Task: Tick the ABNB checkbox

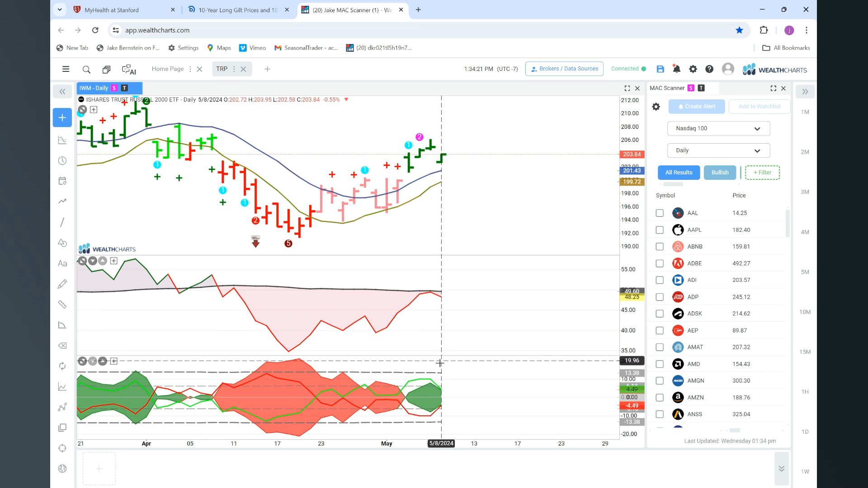Action: 660,247
